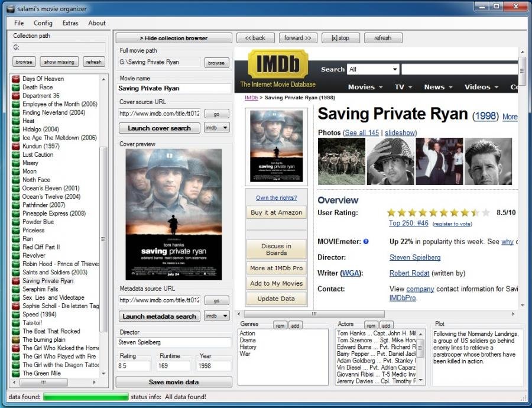
Task: Click the collection list vertical scrollbar thumb
Action: pyautogui.click(x=103, y=239)
